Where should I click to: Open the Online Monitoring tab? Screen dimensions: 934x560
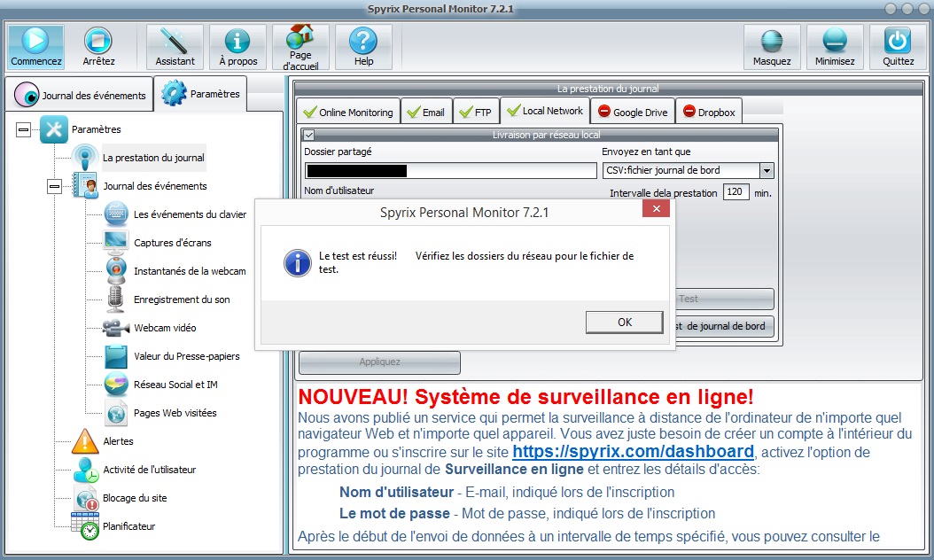pyautogui.click(x=348, y=112)
